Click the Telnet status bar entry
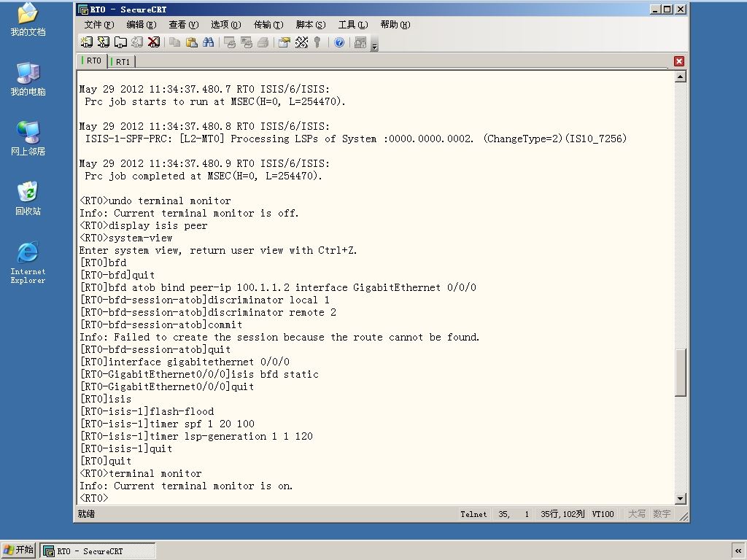The width and height of the screenshot is (747, 560). click(473, 514)
